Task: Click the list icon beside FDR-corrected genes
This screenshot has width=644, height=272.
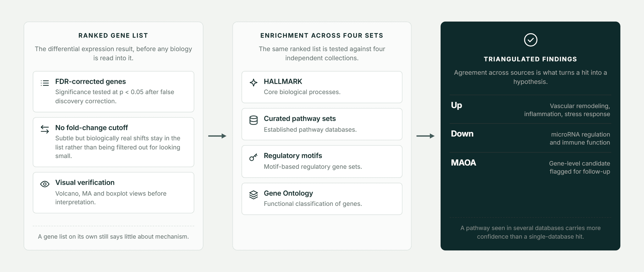Action: click(x=45, y=83)
